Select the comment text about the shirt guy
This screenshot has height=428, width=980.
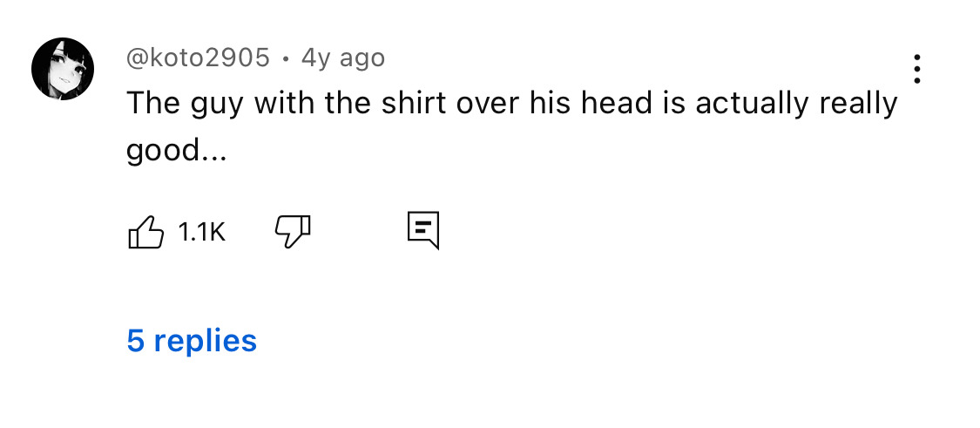(x=511, y=104)
